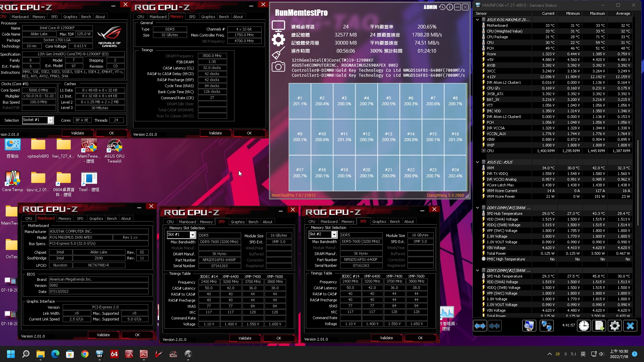Click ROG CPU-Z icon in taskbar
The width and height of the screenshot is (644, 362).
pyautogui.click(x=144, y=354)
